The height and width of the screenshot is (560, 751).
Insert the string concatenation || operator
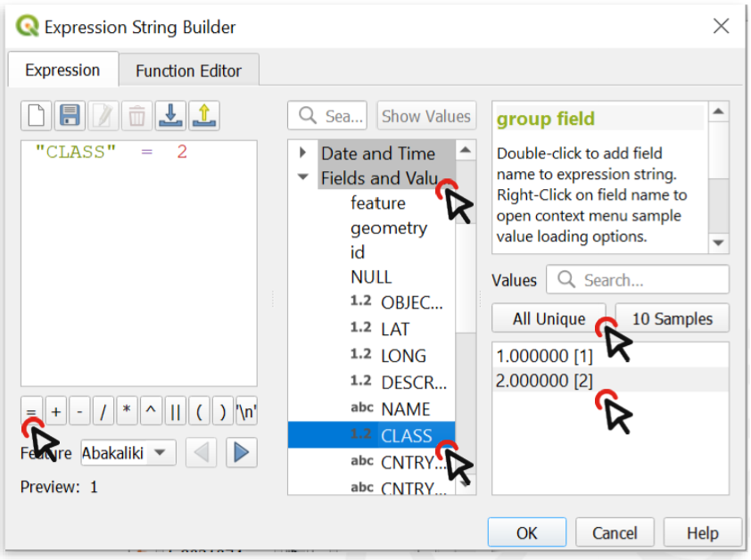175,412
